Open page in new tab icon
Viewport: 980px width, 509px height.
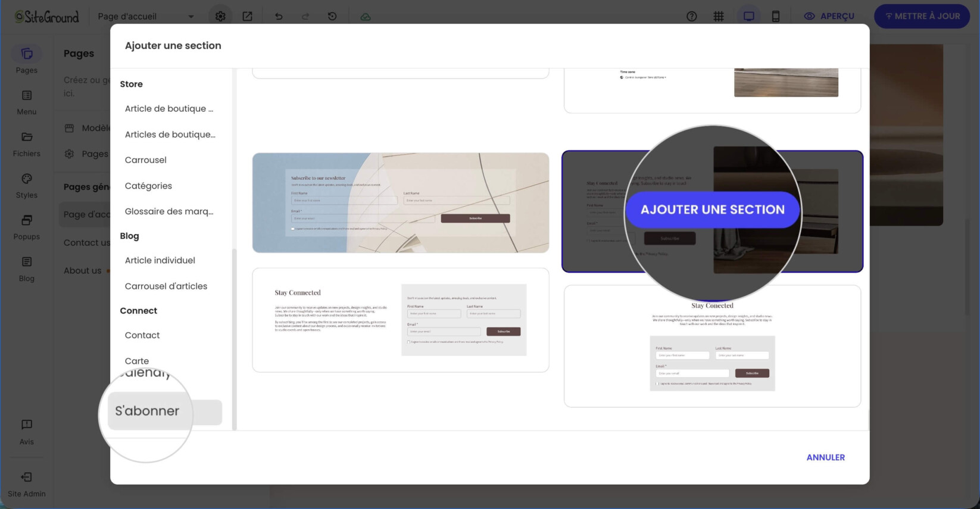(247, 16)
